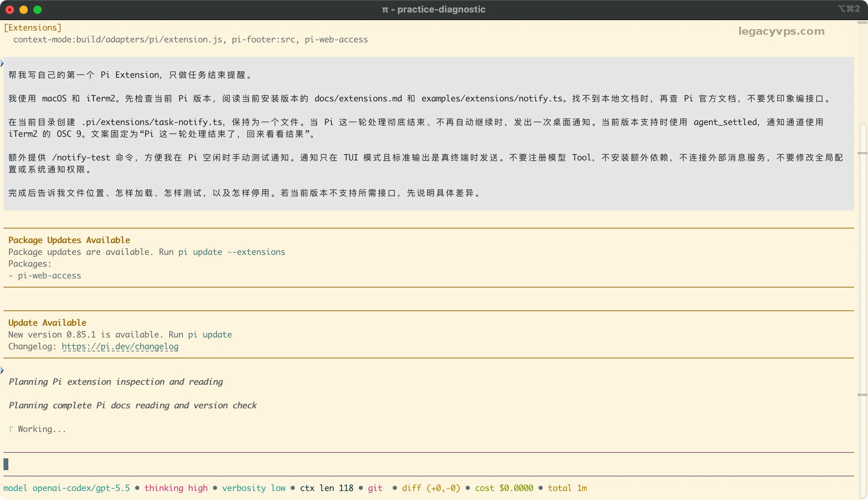This screenshot has height=500, width=868.
Task: Click the 'git' footer entry
Action: pos(375,488)
